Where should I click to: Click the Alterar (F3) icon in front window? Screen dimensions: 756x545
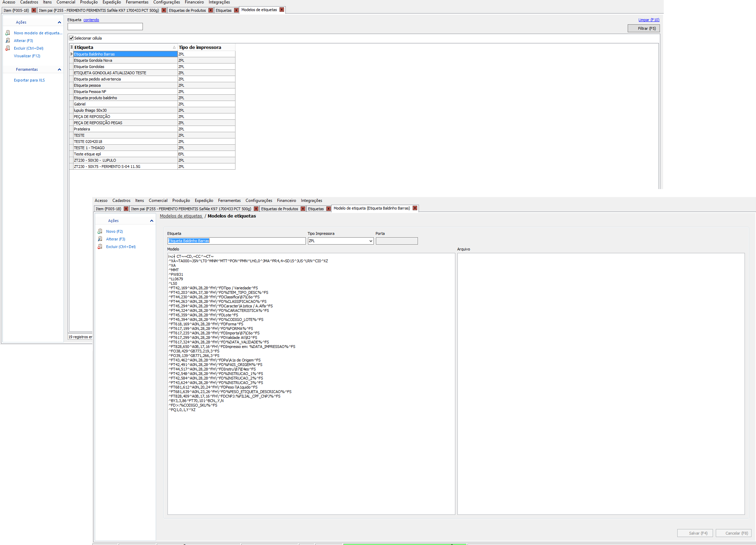(x=100, y=239)
